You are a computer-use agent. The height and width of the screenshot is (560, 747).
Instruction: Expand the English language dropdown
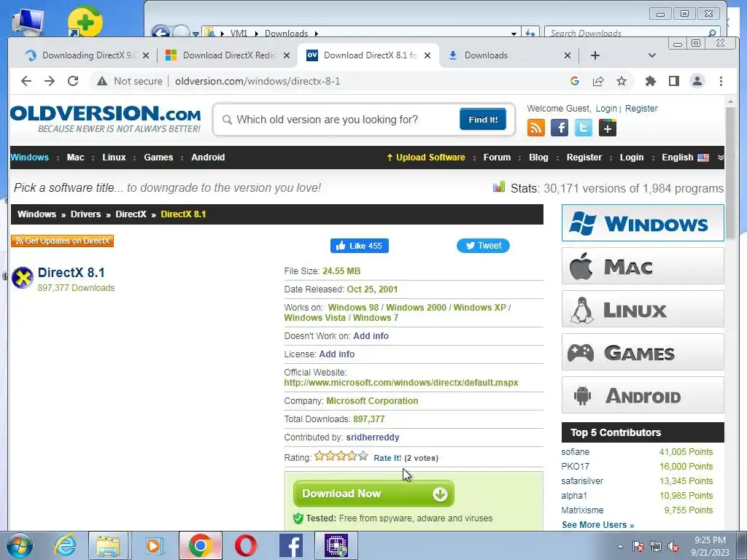685,157
